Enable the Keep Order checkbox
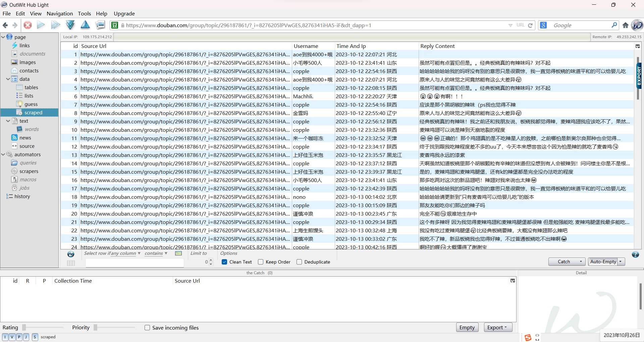Image resolution: width=644 pixels, height=342 pixels. 261,262
